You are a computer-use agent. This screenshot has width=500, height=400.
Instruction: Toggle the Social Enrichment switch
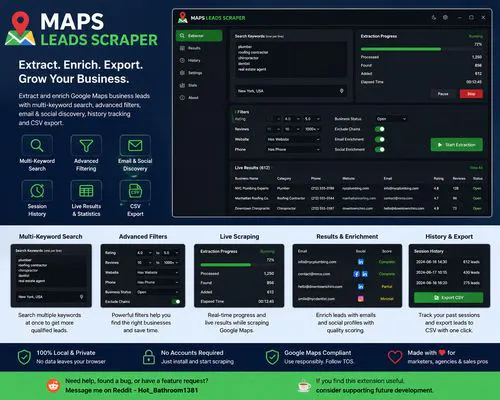coord(380,149)
